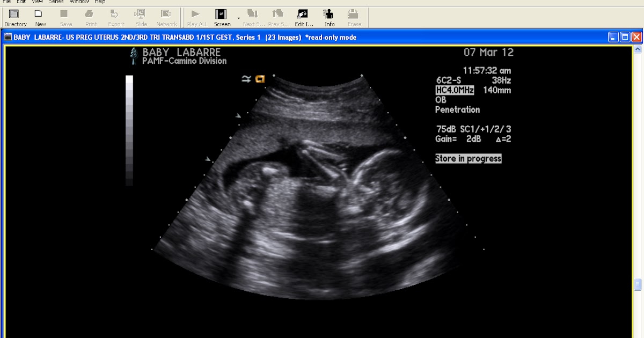This screenshot has width=644, height=338.
Task: Open the Series menu
Action: (56, 2)
